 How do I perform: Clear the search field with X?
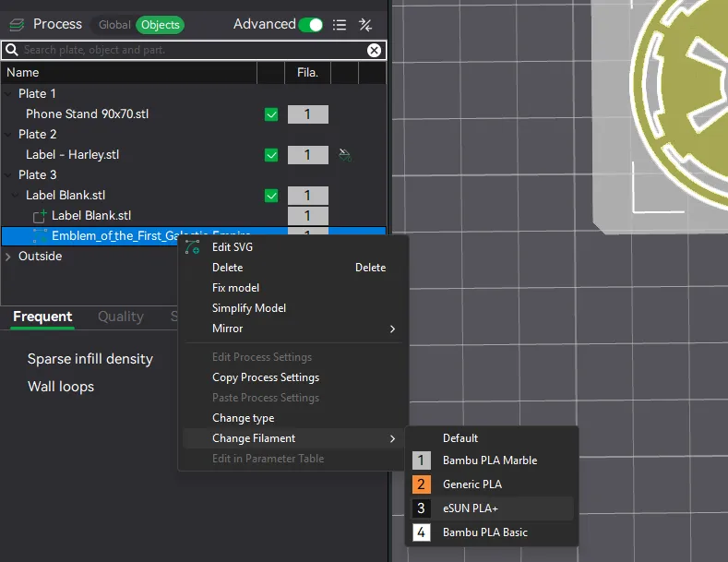[374, 50]
